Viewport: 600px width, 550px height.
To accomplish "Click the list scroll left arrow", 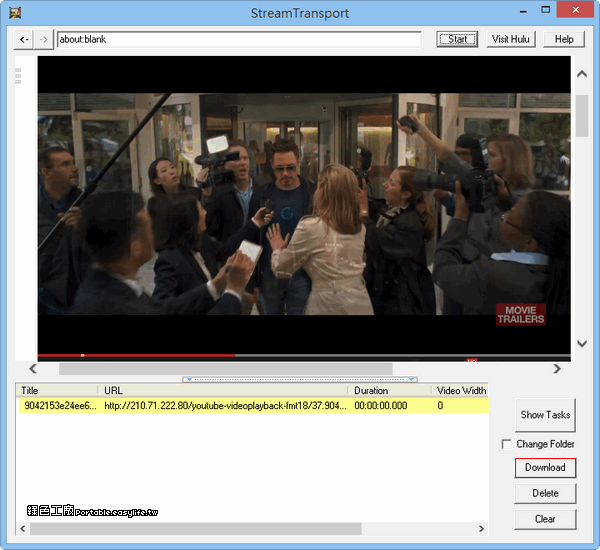I will click(x=23, y=529).
